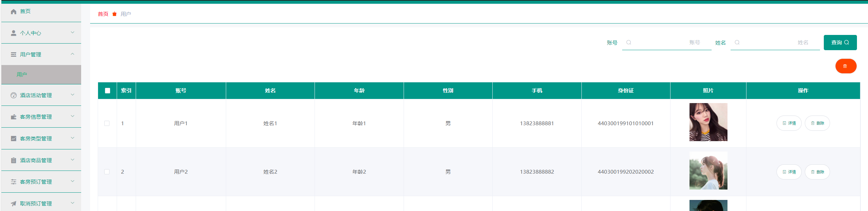
Task: Open the photo thumbnail of 用户2
Action: [708, 171]
